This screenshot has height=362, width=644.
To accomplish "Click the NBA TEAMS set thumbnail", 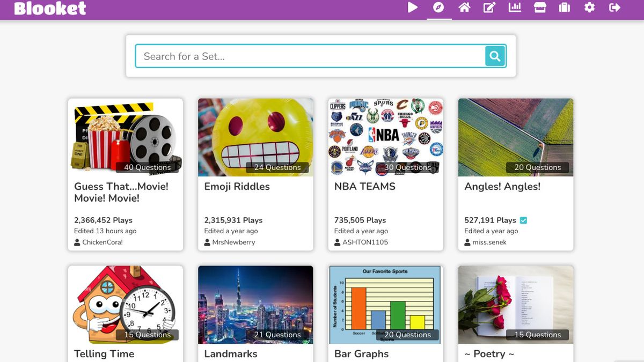I will [x=385, y=137].
